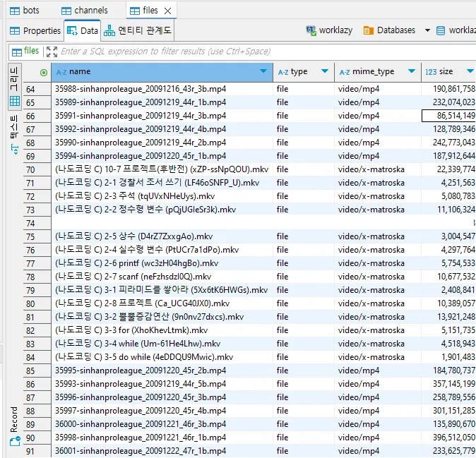
Task: Select the 2-1 경찰서 조서 쓰기 name cell
Action: [x=162, y=183]
